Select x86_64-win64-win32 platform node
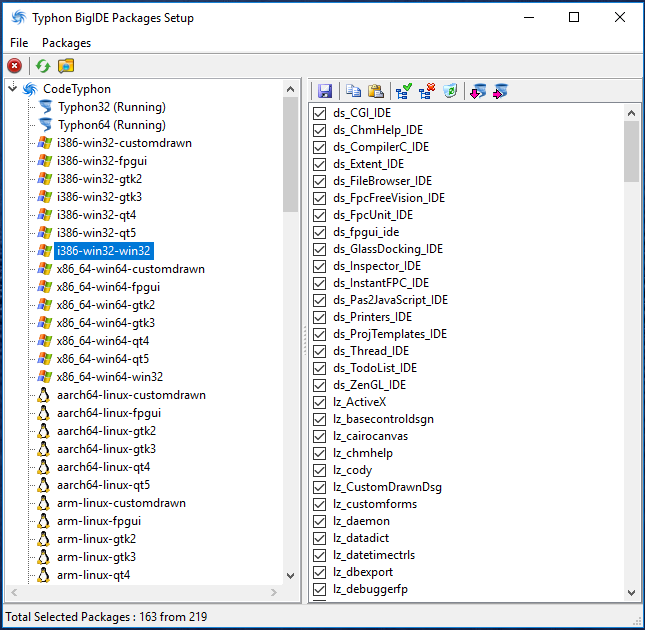This screenshot has height=630, width=645. coord(109,377)
